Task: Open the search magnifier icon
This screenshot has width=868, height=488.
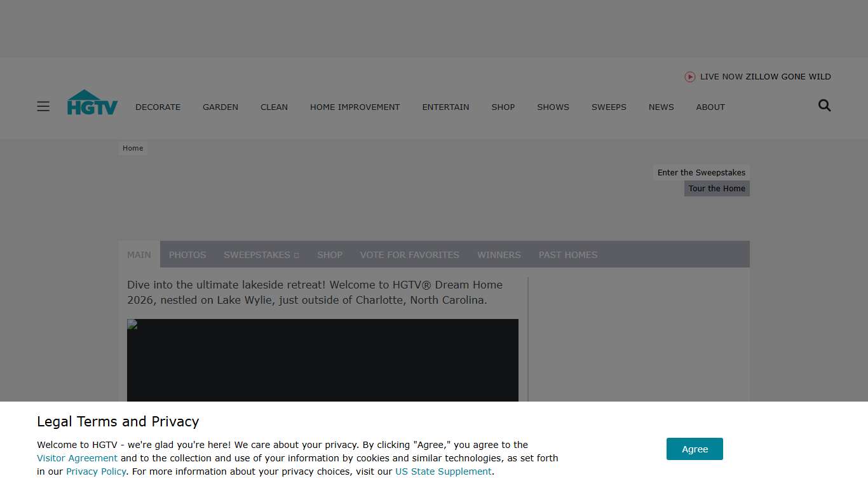Action: 824,106
